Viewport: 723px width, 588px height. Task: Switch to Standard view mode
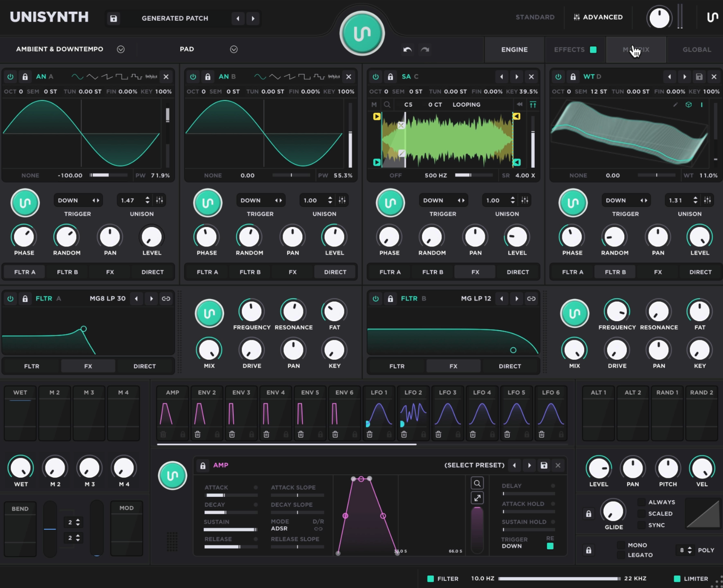[535, 17]
